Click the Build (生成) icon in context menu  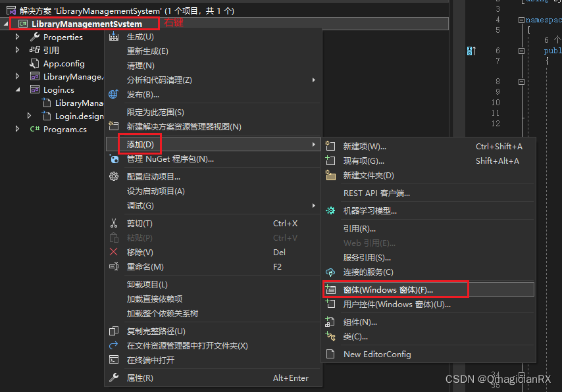(x=114, y=36)
